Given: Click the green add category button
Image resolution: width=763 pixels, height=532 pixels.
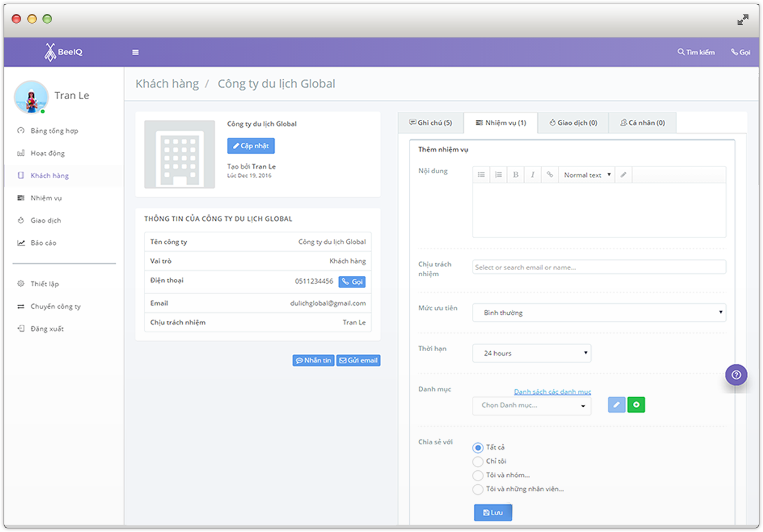Looking at the screenshot, I should pyautogui.click(x=636, y=405).
